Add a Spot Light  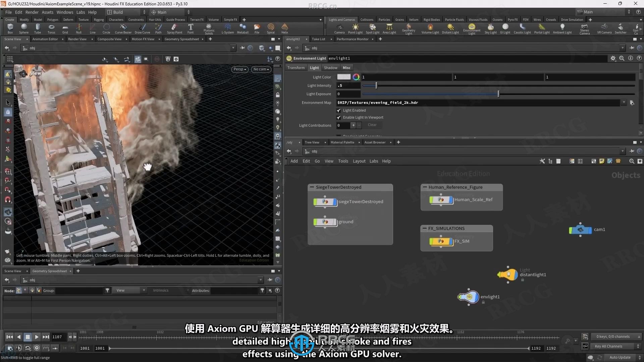pyautogui.click(x=373, y=29)
